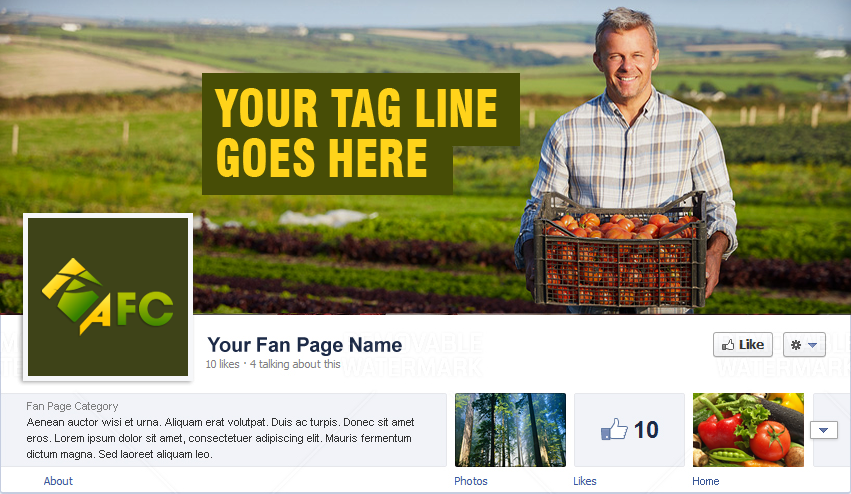Open the About link
Viewport: 851px width, 494px height.
[58, 481]
